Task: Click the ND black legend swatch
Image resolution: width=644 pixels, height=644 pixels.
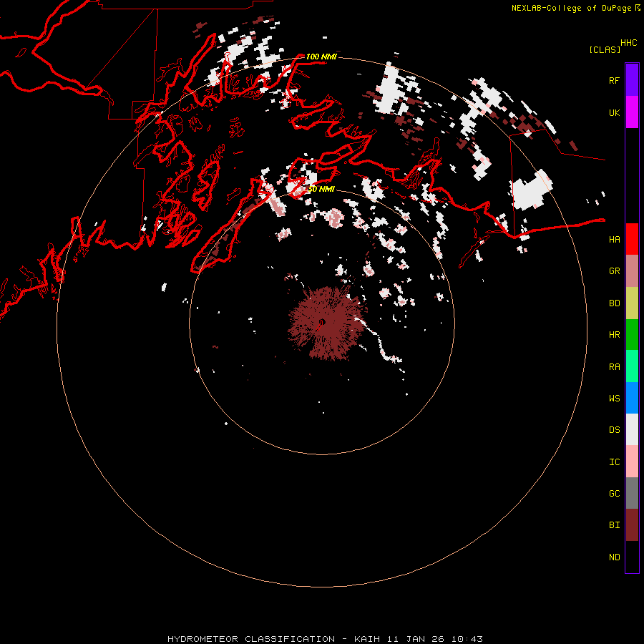Action: [632, 557]
